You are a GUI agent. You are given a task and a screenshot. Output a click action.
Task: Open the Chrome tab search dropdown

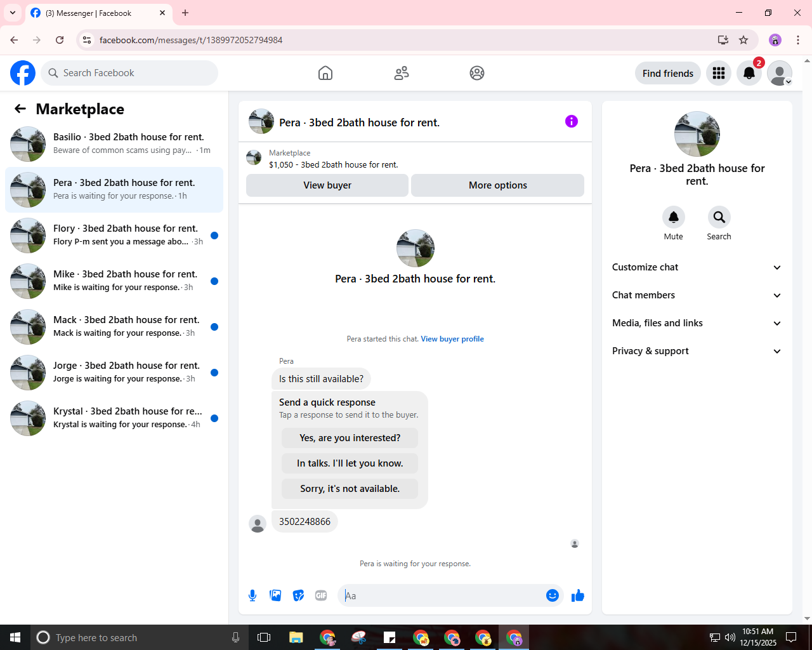pos(12,13)
